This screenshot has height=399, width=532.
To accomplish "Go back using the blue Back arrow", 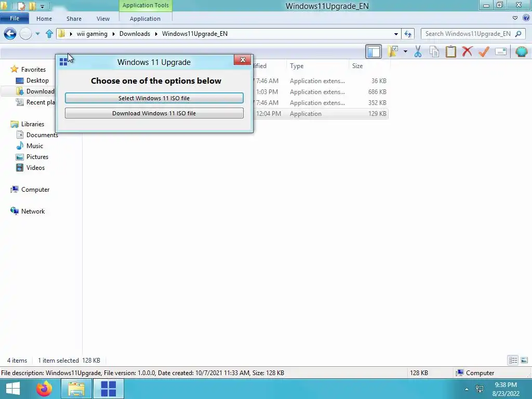I will click(10, 34).
